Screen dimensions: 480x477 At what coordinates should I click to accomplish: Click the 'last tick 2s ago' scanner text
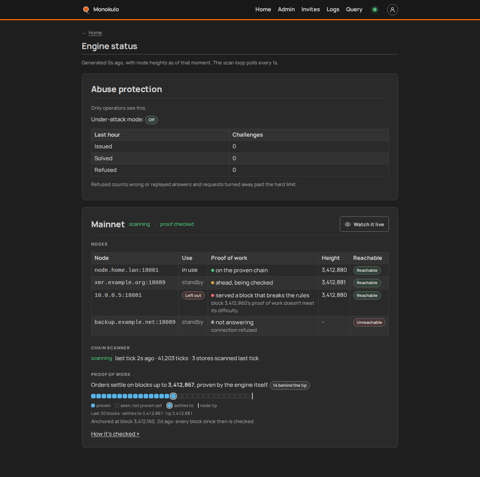click(x=135, y=358)
